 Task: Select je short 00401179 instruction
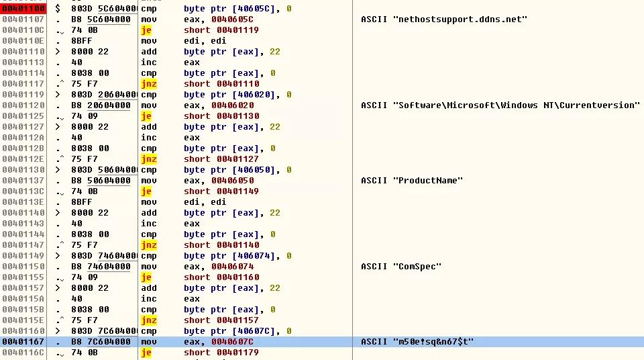[x=200, y=352]
